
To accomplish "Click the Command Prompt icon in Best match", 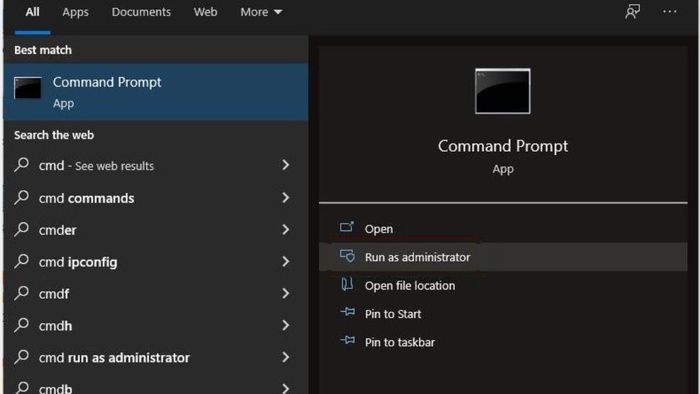I will click(x=27, y=88).
